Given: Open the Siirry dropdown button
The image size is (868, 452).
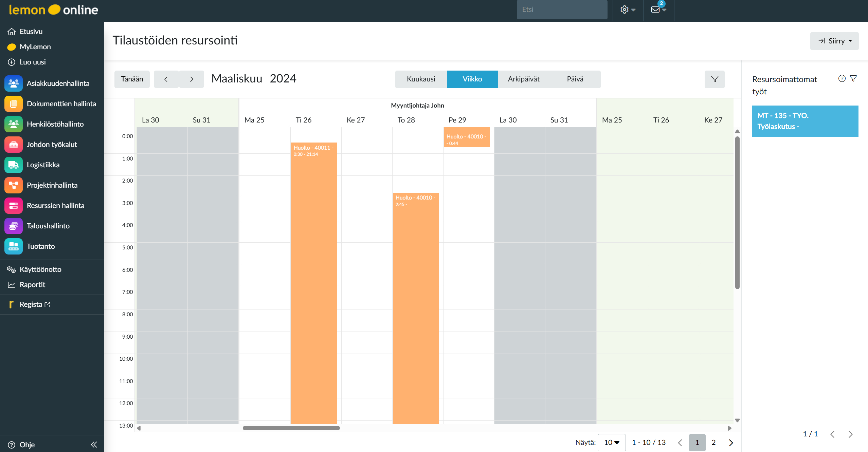Looking at the screenshot, I should tap(834, 41).
